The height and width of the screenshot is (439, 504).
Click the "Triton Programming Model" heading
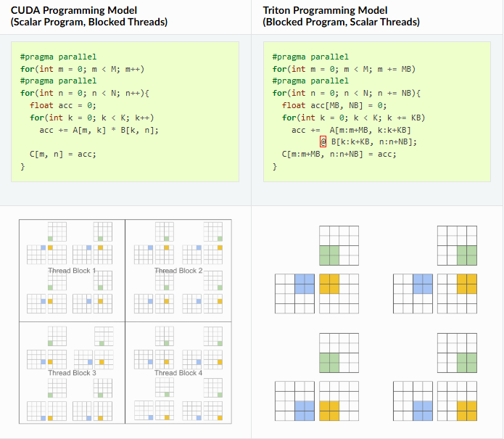point(325,10)
